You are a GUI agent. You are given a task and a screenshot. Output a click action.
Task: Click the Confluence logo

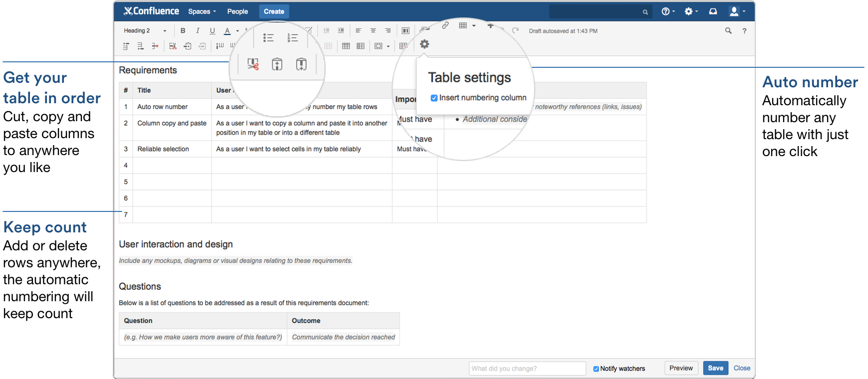click(x=151, y=11)
